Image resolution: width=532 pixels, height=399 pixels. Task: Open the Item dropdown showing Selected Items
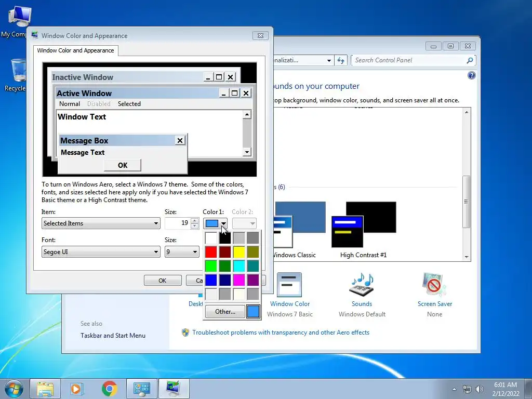click(101, 223)
